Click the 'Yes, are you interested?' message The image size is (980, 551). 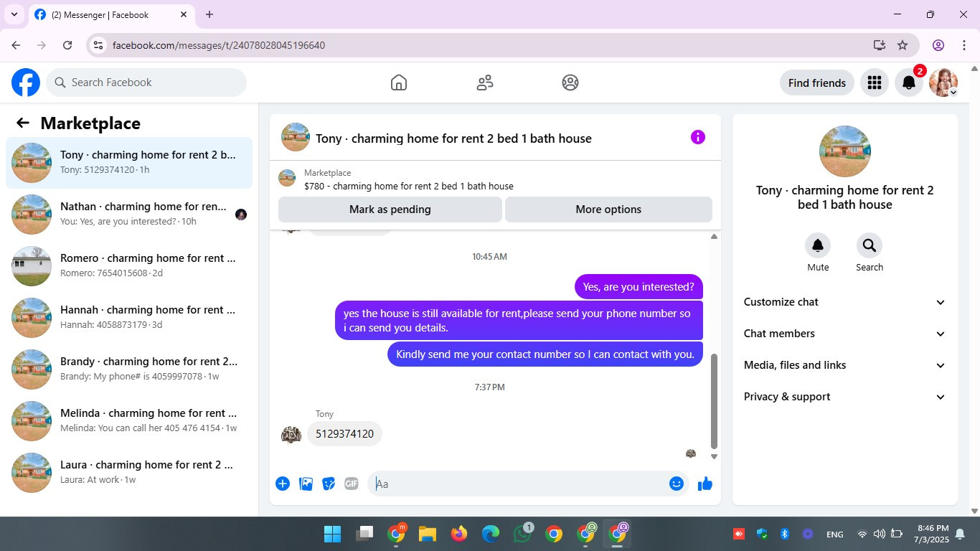click(x=639, y=287)
